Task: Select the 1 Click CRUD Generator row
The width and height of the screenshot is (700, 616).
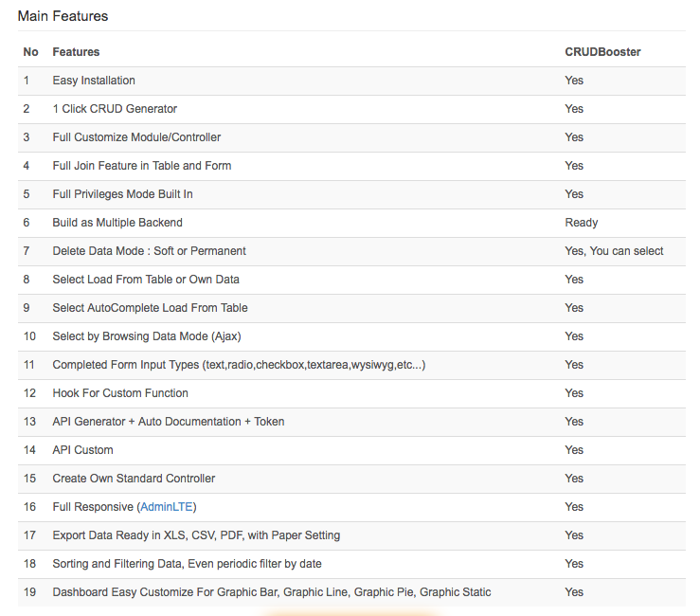Action: pyautogui.click(x=351, y=109)
